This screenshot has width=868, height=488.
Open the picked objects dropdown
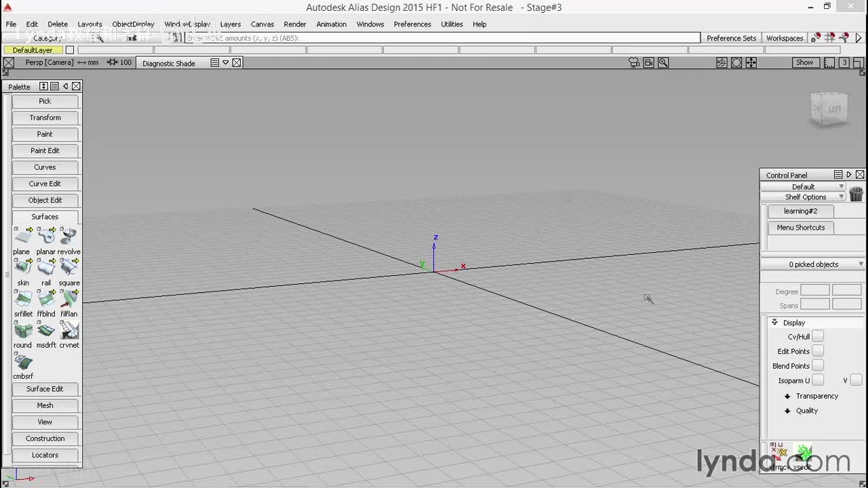point(813,264)
